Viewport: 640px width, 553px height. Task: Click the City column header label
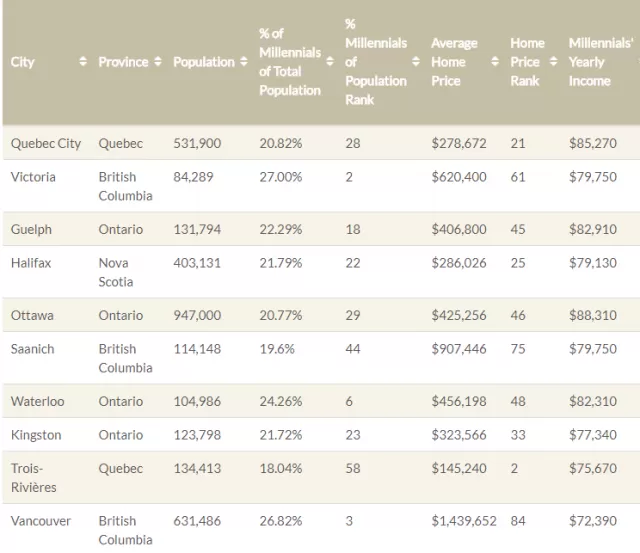(22, 62)
